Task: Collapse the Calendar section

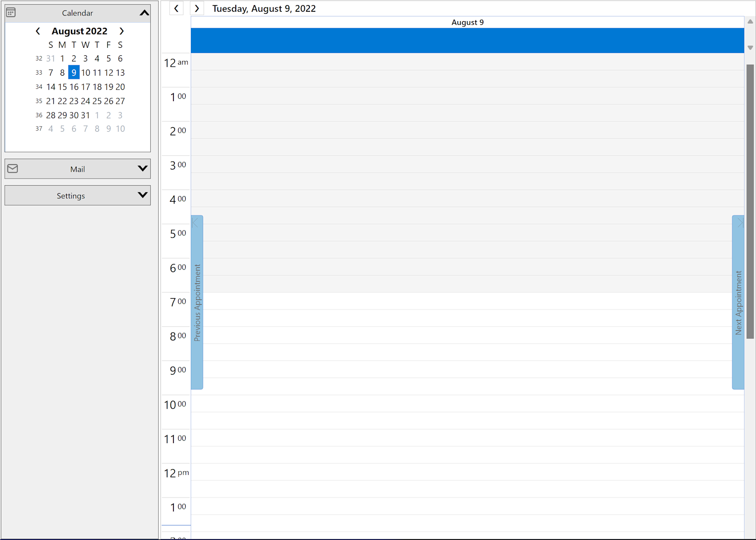Action: point(144,13)
